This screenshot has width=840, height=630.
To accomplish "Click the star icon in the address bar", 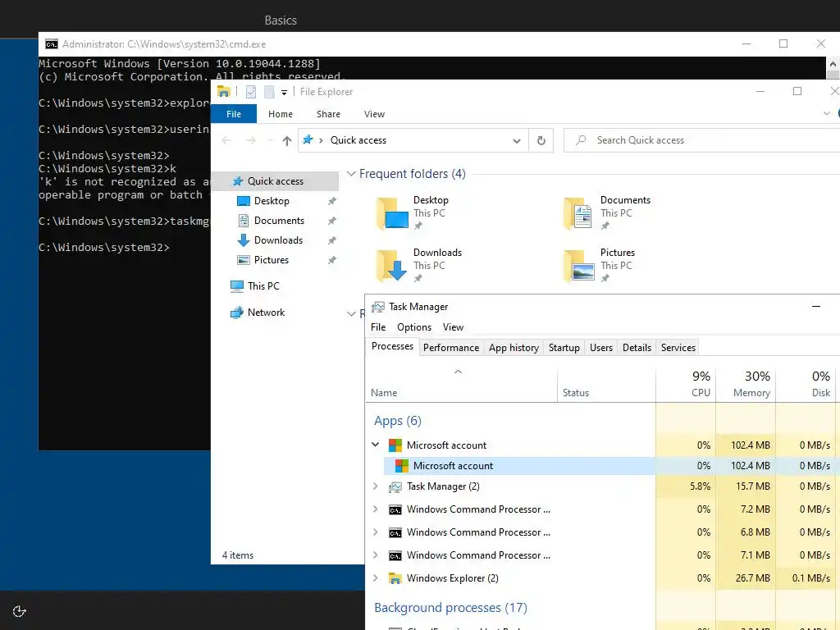I will (x=308, y=139).
